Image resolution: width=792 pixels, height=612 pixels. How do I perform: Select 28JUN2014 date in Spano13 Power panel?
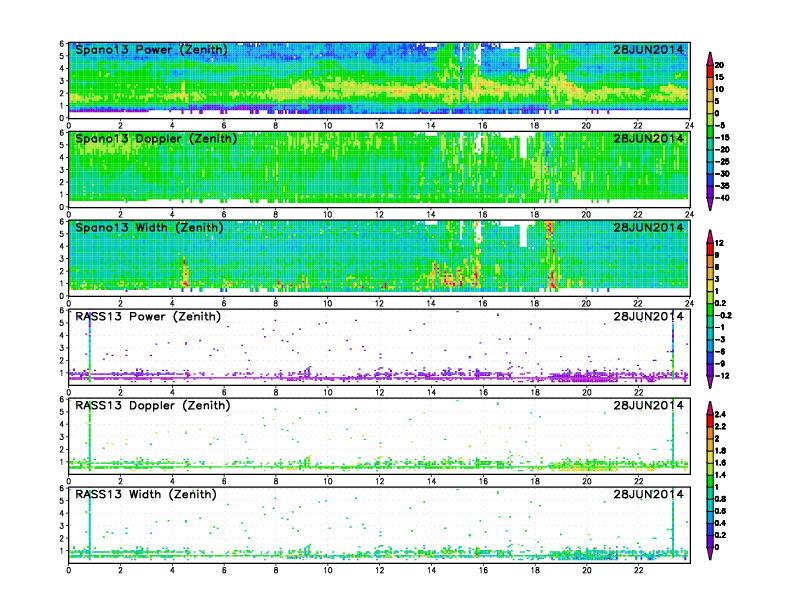click(x=649, y=49)
